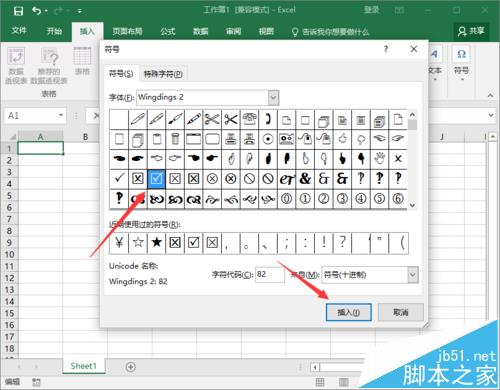Open the 数据 ribbon tab
This screenshot has height=390, width=500.
click(x=201, y=32)
